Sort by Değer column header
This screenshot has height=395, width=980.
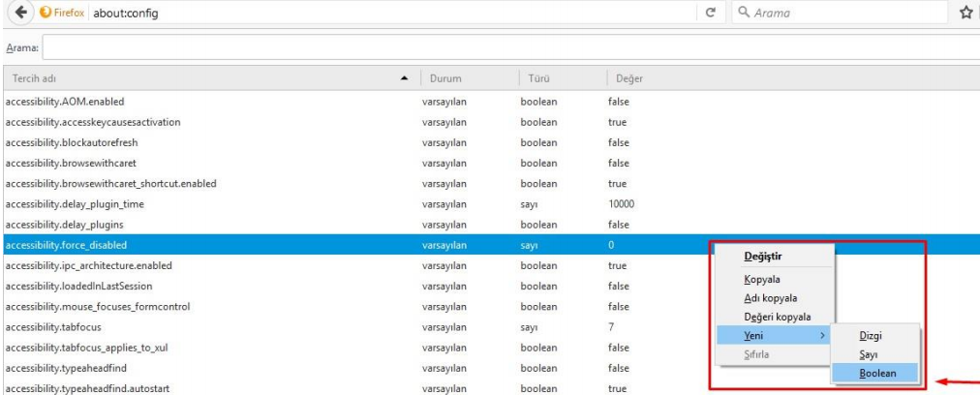[792, 78]
